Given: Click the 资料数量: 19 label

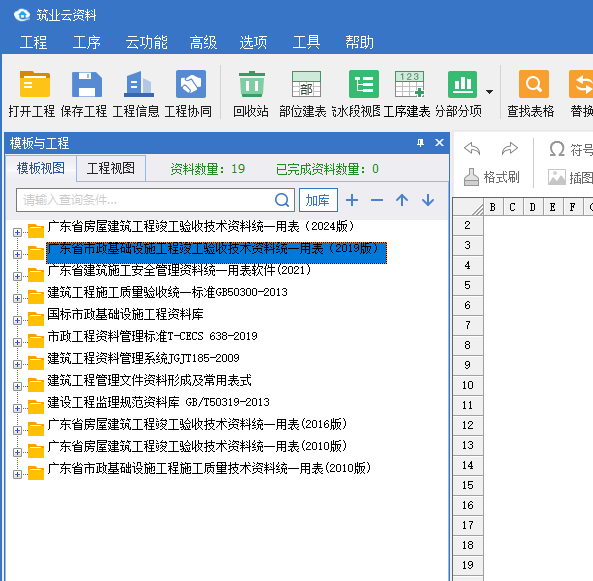Looking at the screenshot, I should click(208, 169).
